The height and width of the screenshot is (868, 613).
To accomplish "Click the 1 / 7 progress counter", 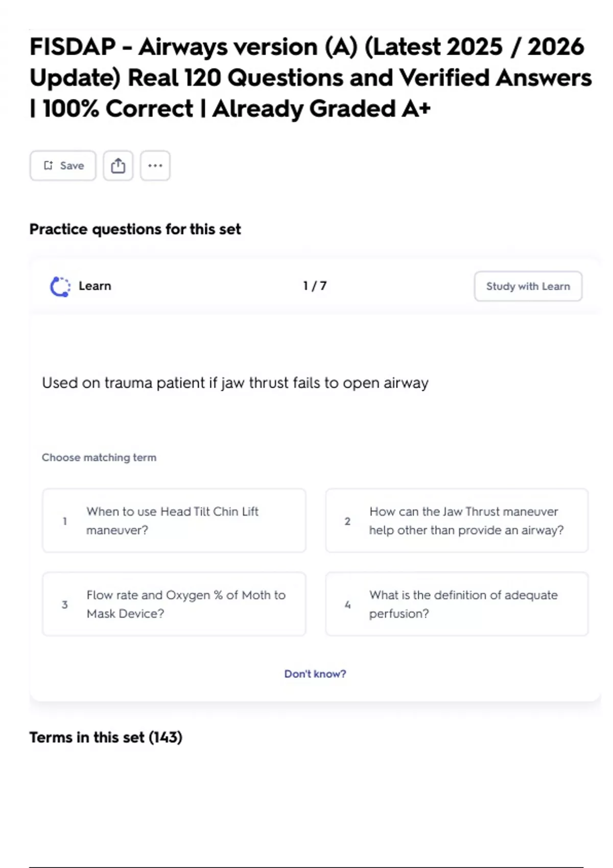I will click(315, 286).
